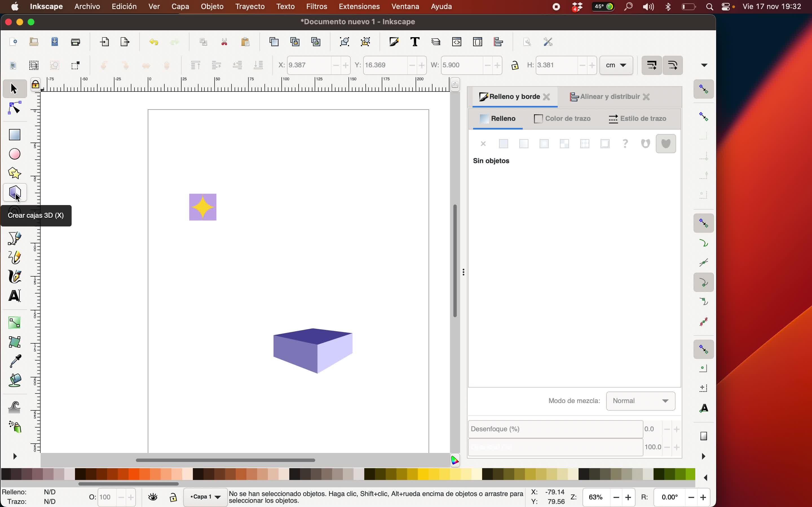812x507 pixels.
Task: Select the star and polygon tool
Action: (x=14, y=173)
